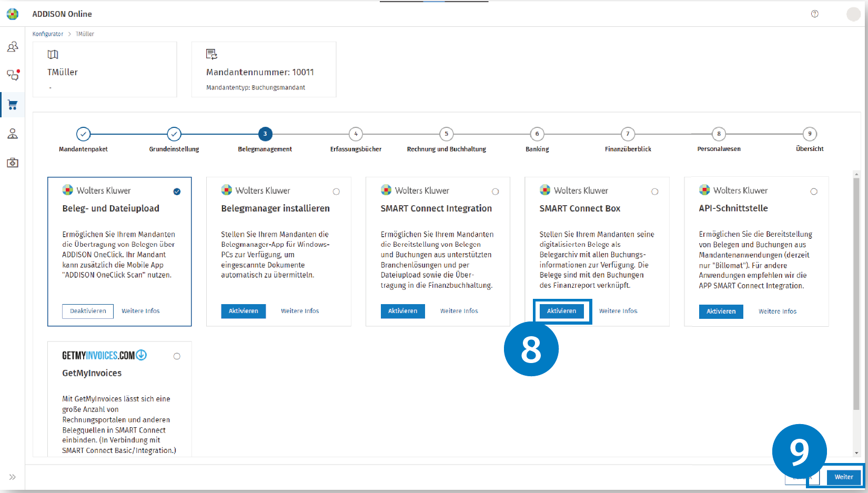Jump to step 6 Banking

[537, 134]
